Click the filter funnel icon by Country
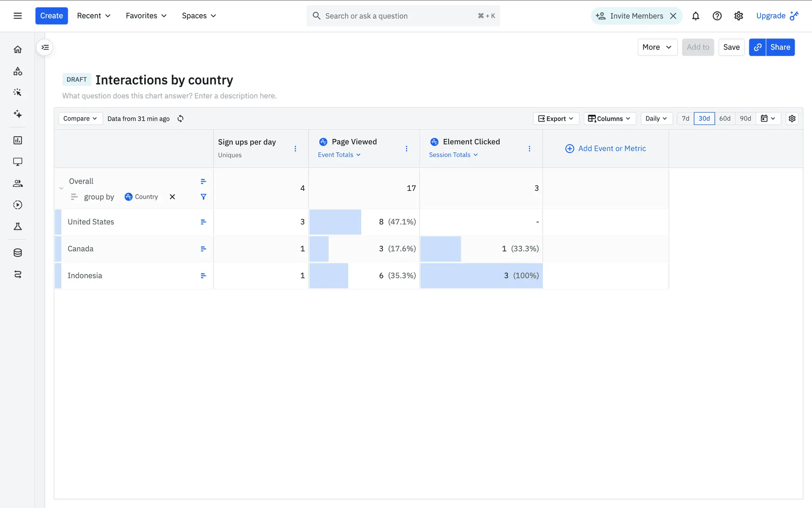The image size is (812, 508). tap(203, 197)
